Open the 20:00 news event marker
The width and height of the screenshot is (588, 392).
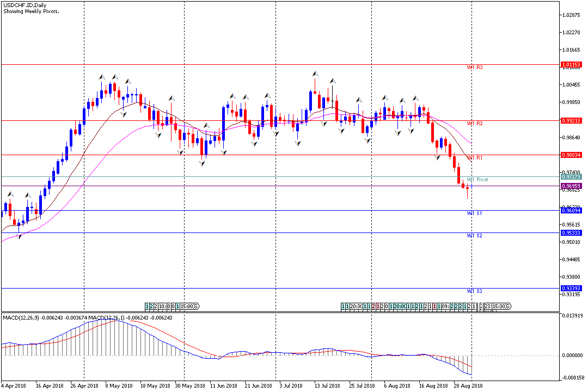[400, 307]
